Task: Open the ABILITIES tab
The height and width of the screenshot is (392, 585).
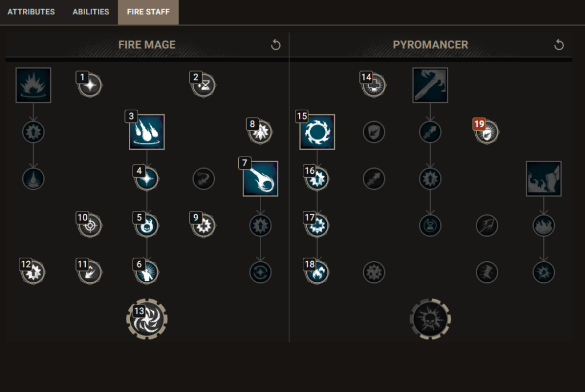Action: click(90, 11)
